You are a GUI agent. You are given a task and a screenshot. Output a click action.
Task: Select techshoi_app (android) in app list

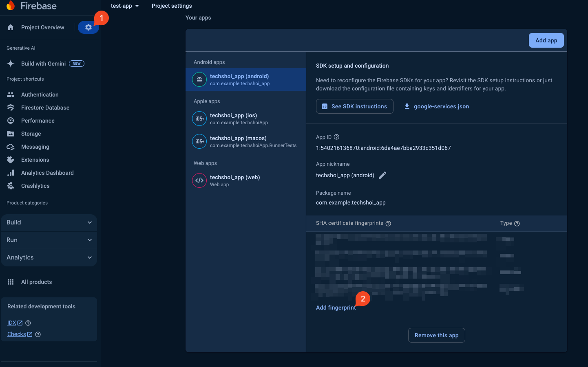pyautogui.click(x=245, y=79)
